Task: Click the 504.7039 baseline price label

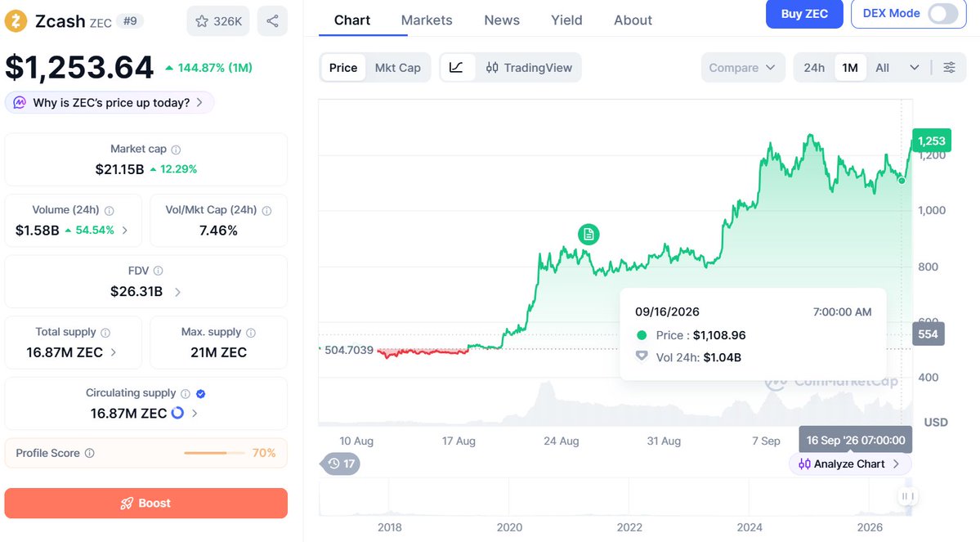Action: click(349, 350)
